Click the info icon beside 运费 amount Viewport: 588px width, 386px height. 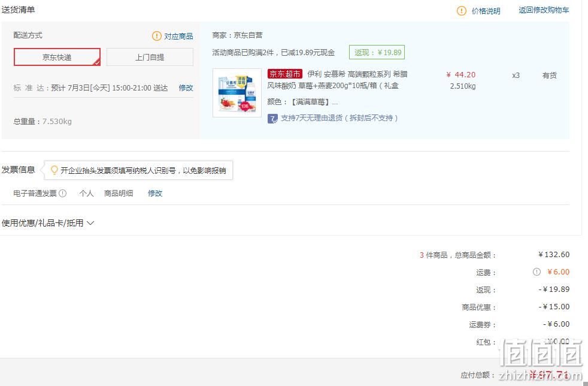[537, 272]
